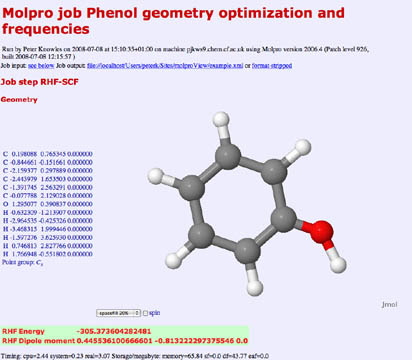Click the hydroxyl hydrogen atom below the oxygen
This screenshot has height=360, width=412.
point(338,265)
